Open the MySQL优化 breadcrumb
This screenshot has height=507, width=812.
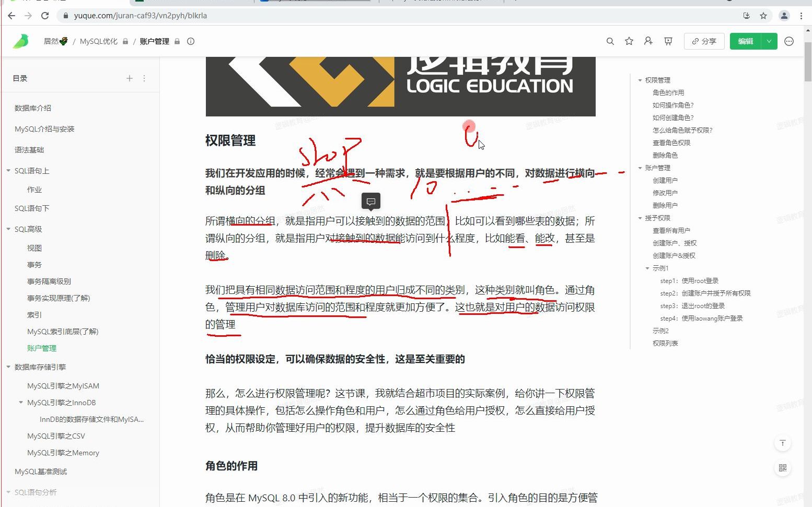click(x=99, y=41)
